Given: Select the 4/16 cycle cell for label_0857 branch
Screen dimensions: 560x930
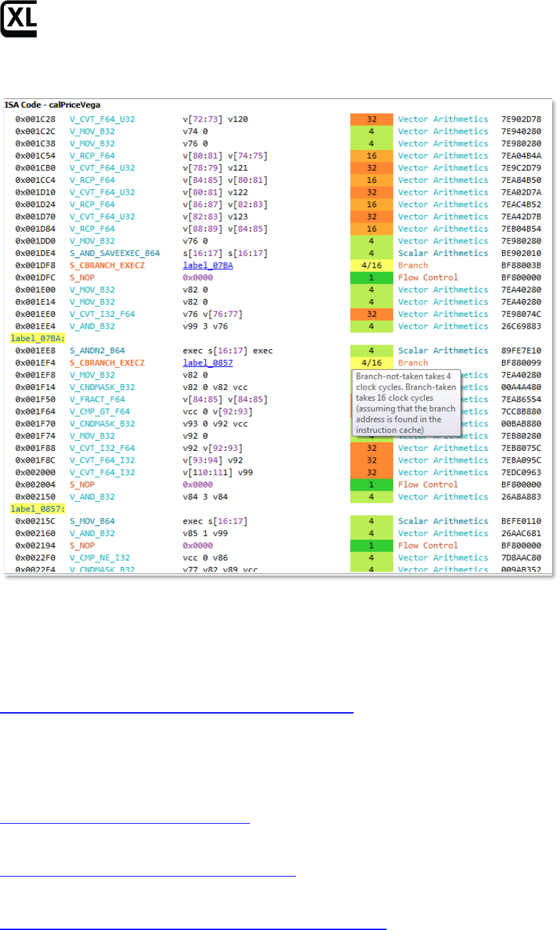Looking at the screenshot, I should [371, 363].
